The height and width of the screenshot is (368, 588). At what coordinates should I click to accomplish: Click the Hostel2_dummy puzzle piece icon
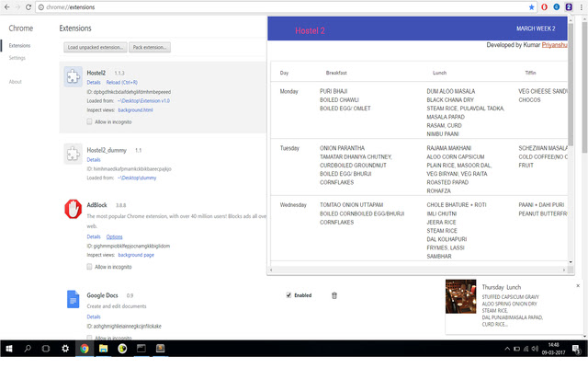(x=73, y=154)
